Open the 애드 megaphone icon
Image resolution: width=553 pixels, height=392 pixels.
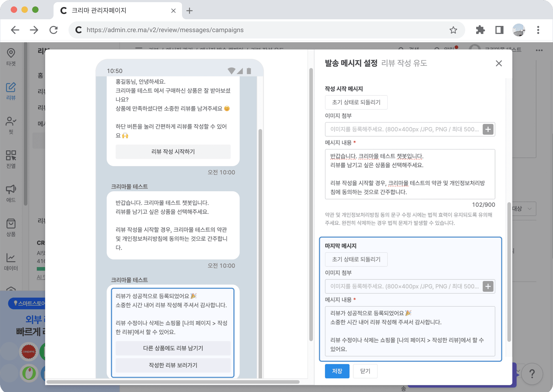[x=11, y=193]
